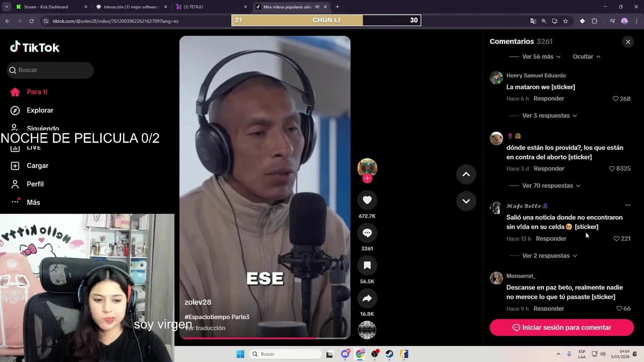Reply to the provida comment
Viewport: 644px width, 362px height.
click(549, 168)
